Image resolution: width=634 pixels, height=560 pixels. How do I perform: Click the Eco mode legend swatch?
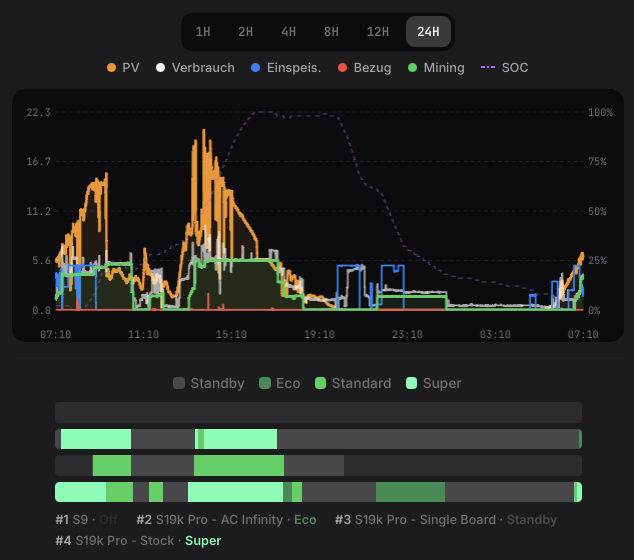(x=265, y=383)
